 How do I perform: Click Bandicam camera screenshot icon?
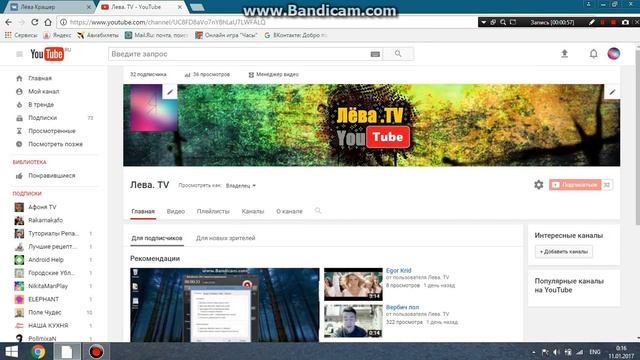click(625, 22)
